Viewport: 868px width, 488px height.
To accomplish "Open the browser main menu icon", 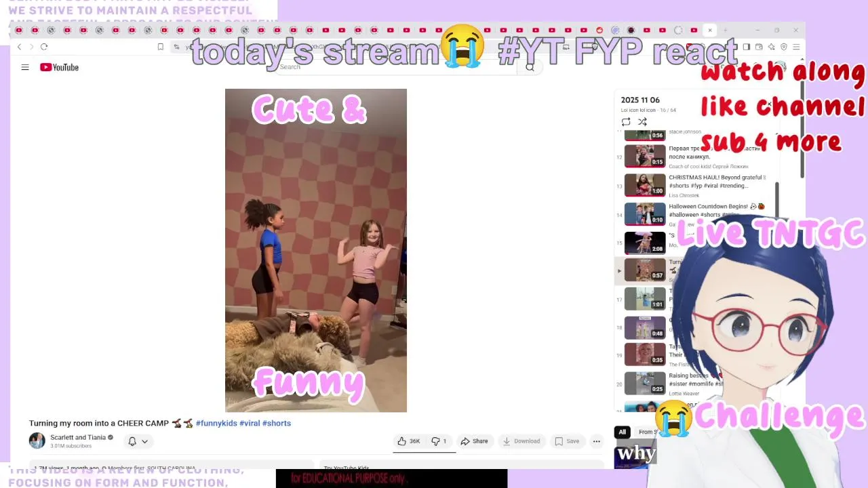I will [796, 47].
